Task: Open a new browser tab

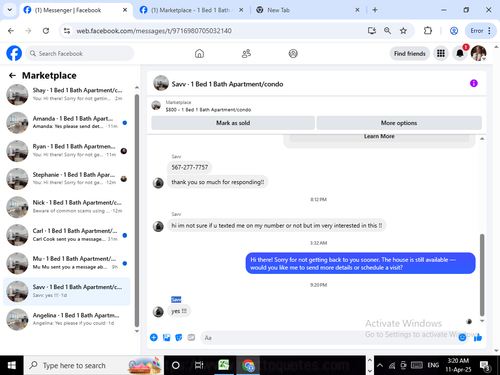Action: coord(375,10)
